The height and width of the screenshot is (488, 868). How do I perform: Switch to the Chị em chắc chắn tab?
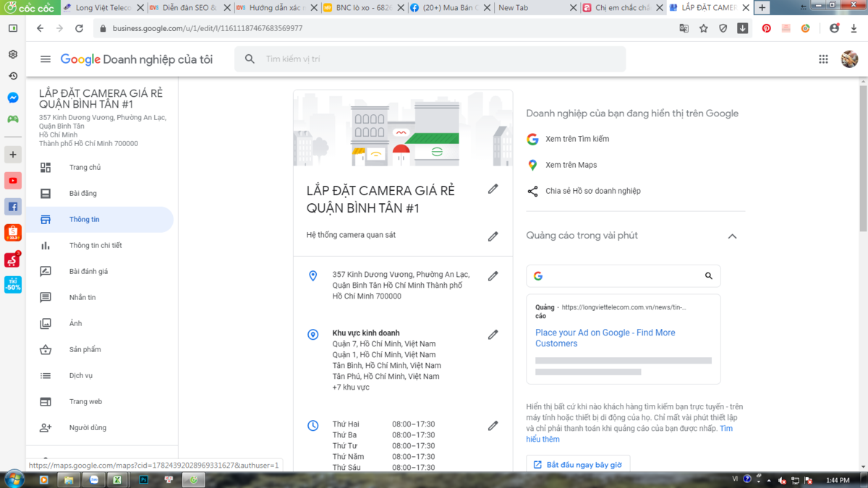(622, 8)
